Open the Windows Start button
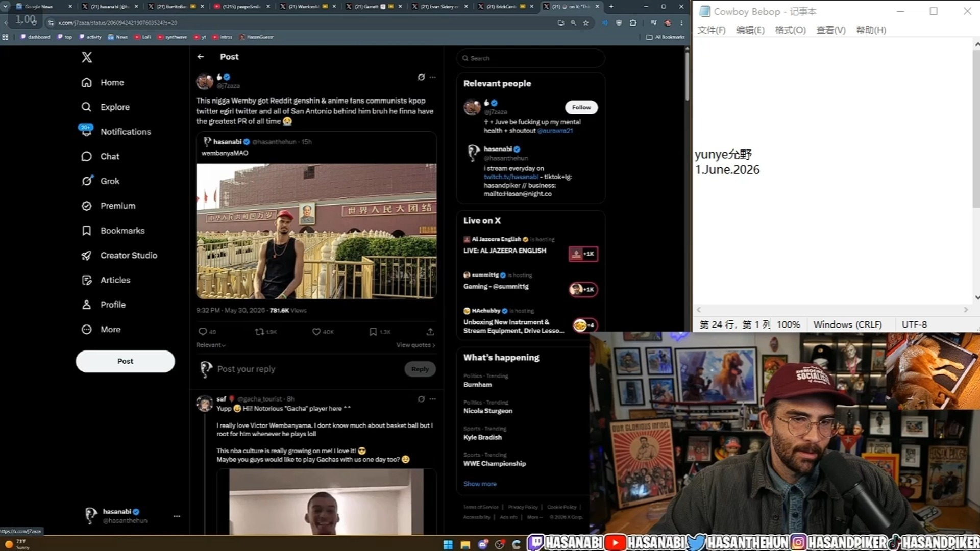Image resolution: width=980 pixels, height=551 pixels. pyautogui.click(x=448, y=544)
